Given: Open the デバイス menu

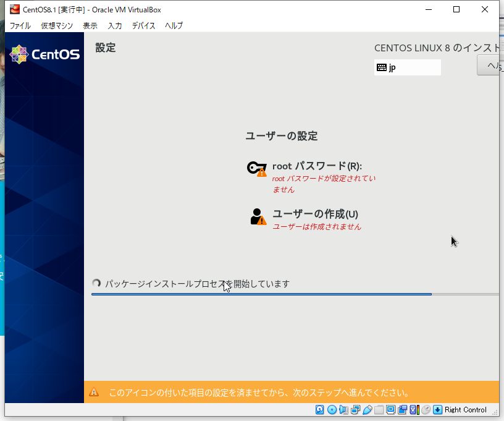Looking at the screenshot, I should tap(143, 25).
